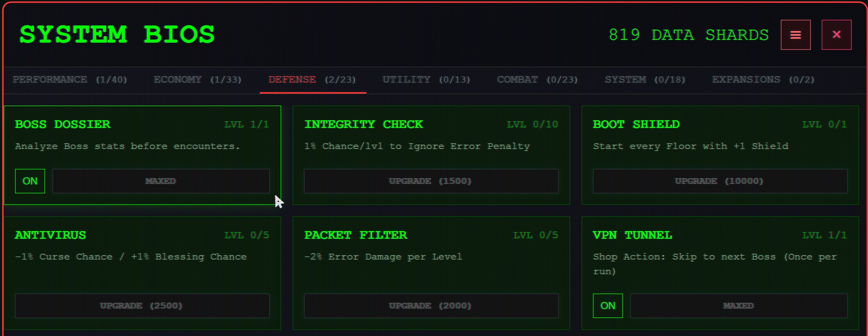The width and height of the screenshot is (868, 336).
Task: Open the System tab
Action: (645, 79)
